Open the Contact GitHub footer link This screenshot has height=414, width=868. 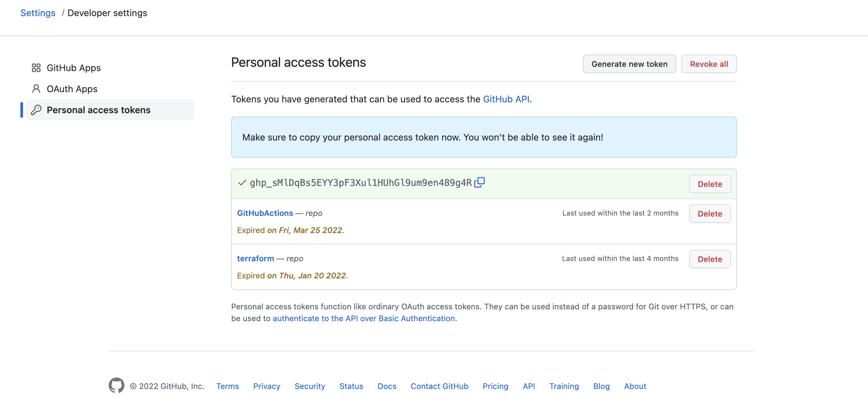439,386
